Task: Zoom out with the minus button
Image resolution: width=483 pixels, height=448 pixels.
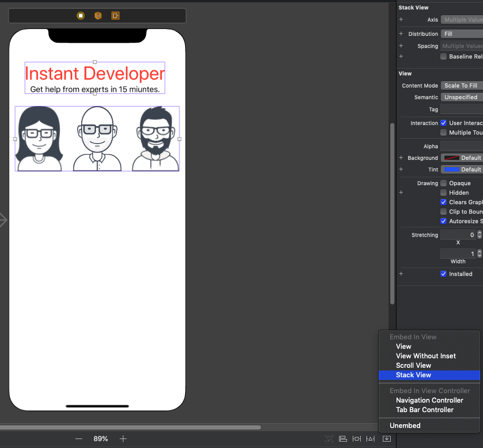Action: click(79, 439)
